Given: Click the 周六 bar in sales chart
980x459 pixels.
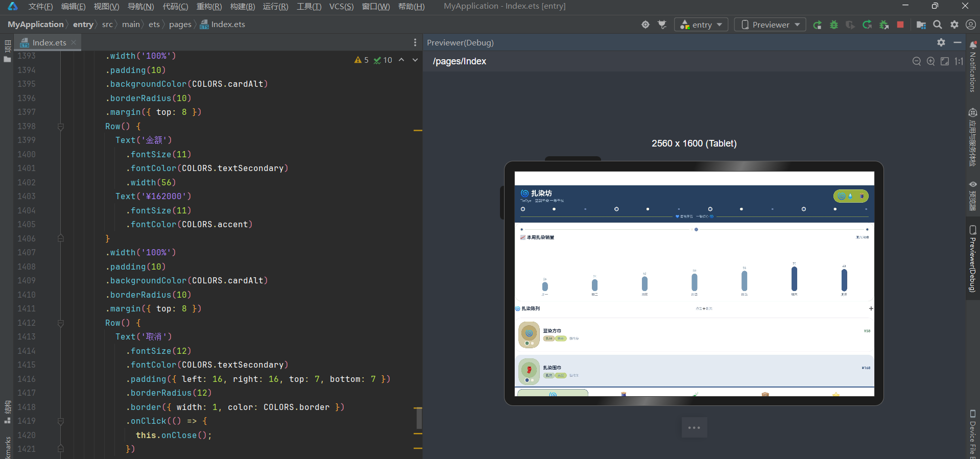Looking at the screenshot, I should coord(794,279).
